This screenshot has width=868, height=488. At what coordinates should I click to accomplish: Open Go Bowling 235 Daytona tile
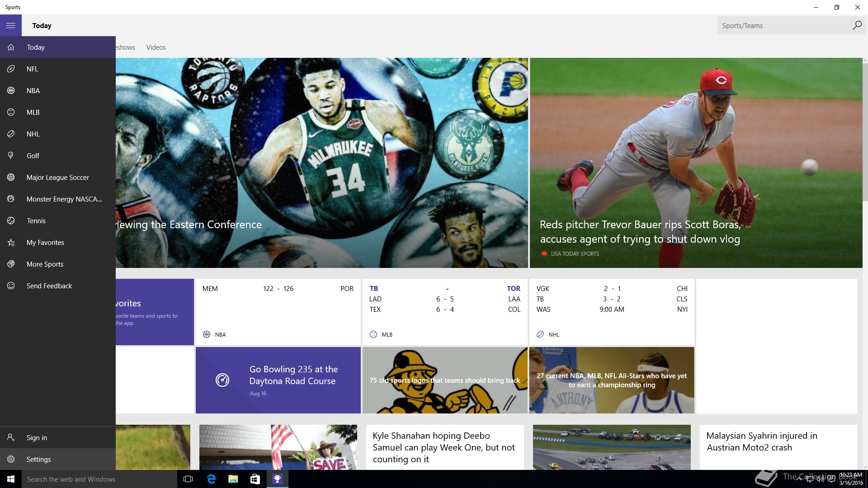click(278, 380)
